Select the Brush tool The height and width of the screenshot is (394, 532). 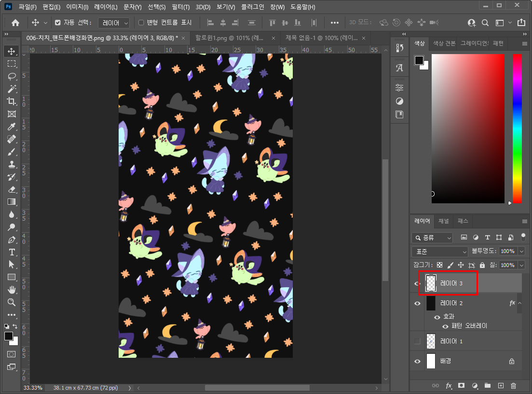[12, 152]
